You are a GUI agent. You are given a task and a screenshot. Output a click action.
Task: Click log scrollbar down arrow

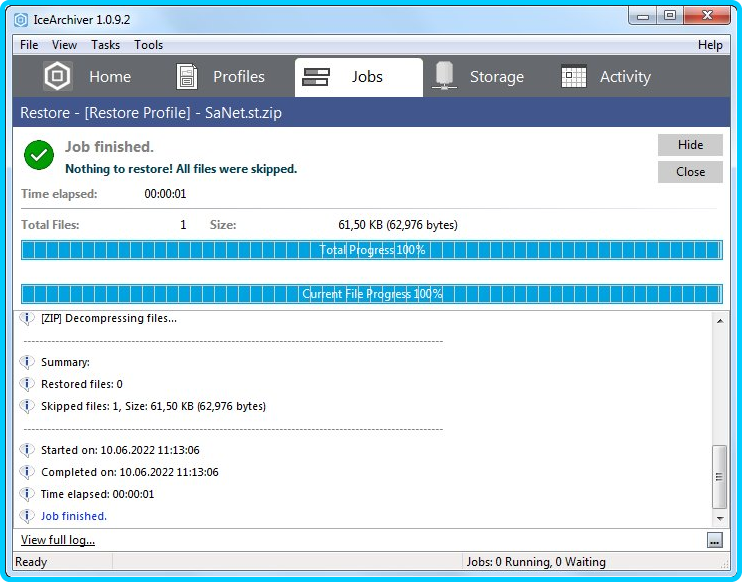click(719, 519)
